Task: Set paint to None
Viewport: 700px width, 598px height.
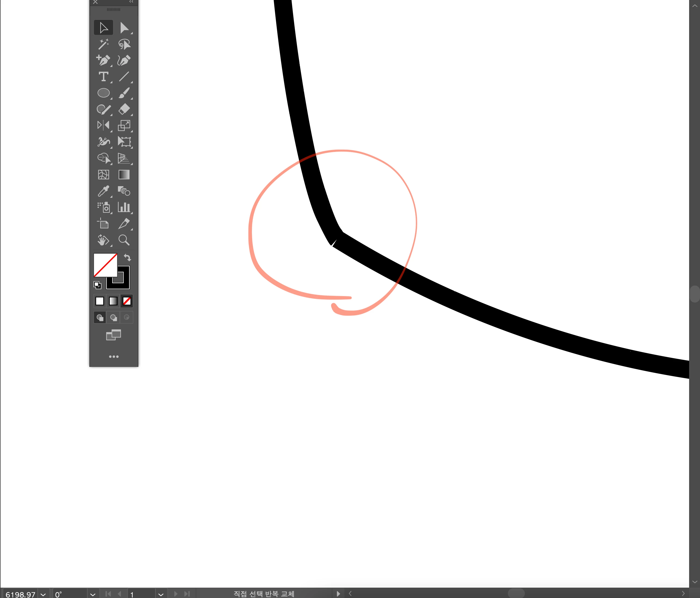Action: [127, 301]
